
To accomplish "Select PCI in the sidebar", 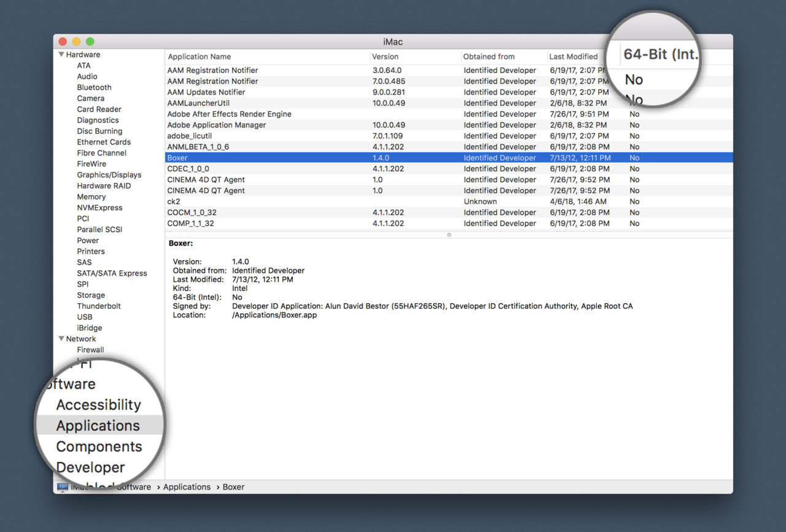I will pyautogui.click(x=83, y=218).
